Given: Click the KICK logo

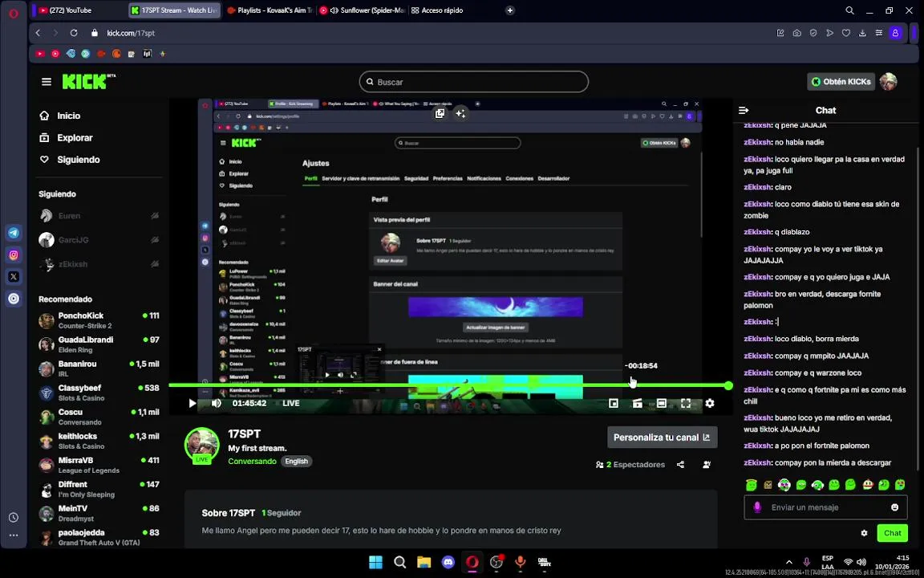Looking at the screenshot, I should (x=88, y=81).
